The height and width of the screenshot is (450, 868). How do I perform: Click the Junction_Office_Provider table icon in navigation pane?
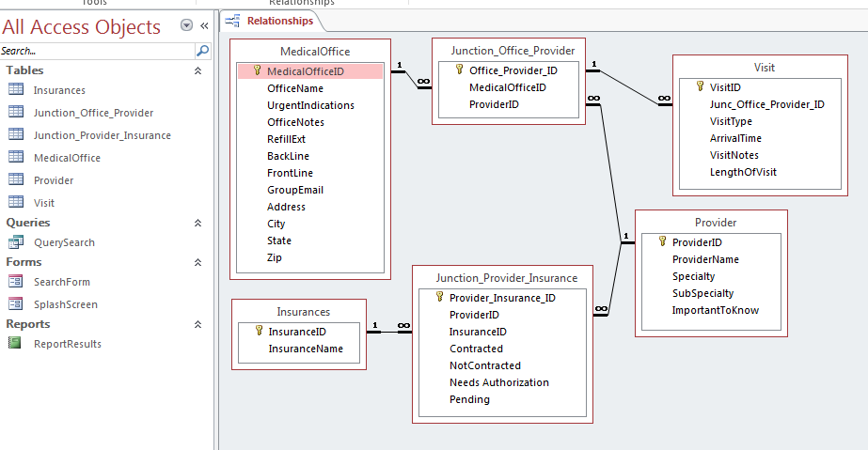[16, 112]
